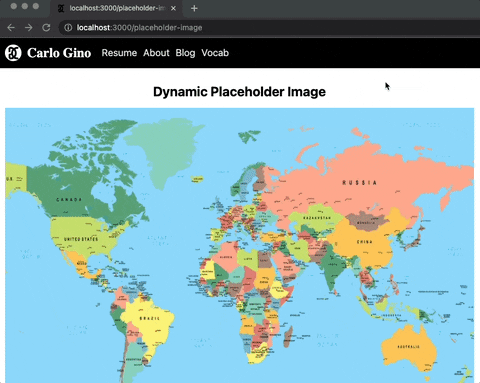
Task: Click the Carlo Gino site title
Action: pyautogui.click(x=59, y=53)
